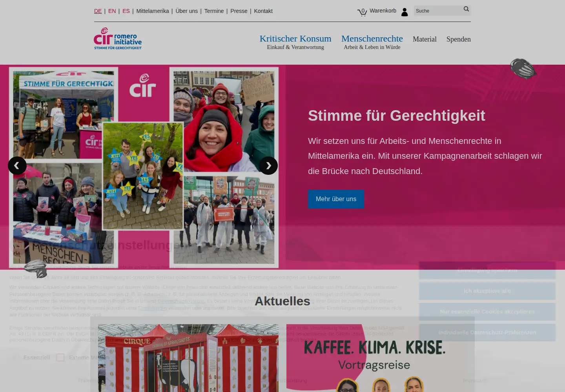Click Nur essenzielle Cookies akzeptieren
Viewport: 565px width, 392px height.
click(x=487, y=312)
